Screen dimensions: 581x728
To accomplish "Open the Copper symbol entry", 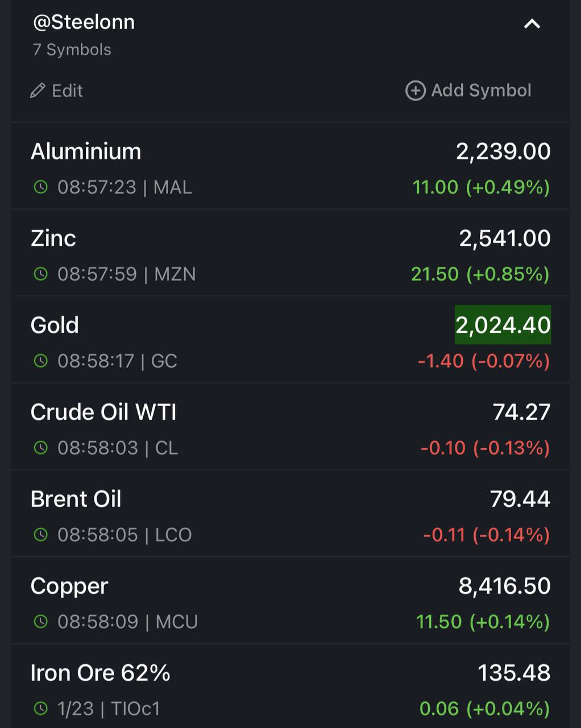I will tap(290, 601).
